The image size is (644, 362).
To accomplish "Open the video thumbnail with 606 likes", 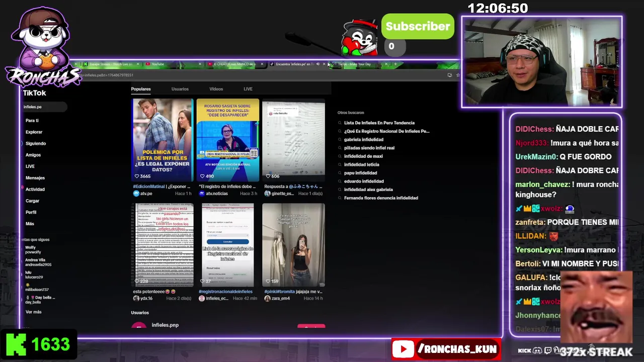I will tap(293, 140).
